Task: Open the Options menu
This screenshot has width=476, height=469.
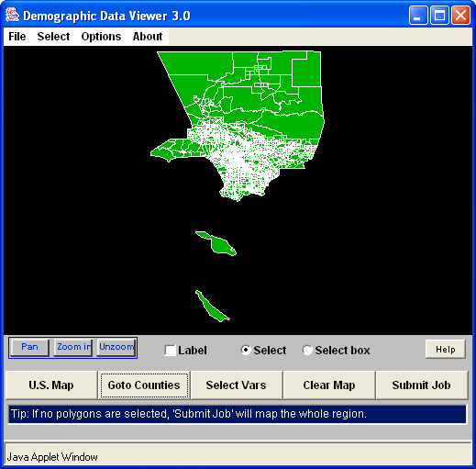Action: (x=101, y=37)
